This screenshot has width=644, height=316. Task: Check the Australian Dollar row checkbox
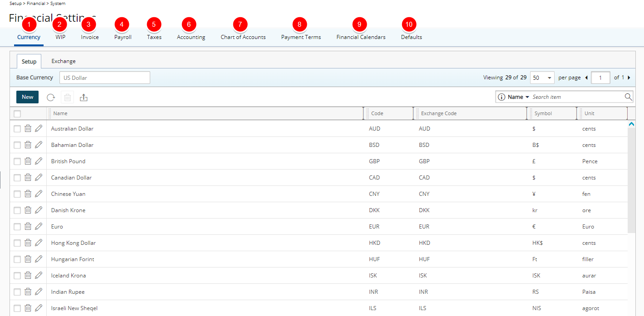(x=17, y=129)
